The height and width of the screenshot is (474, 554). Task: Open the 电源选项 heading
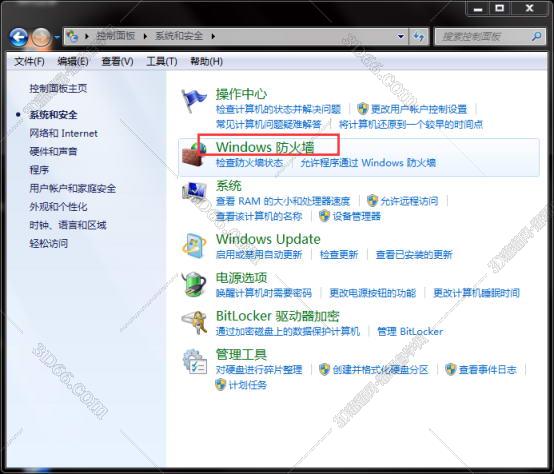pos(241,278)
